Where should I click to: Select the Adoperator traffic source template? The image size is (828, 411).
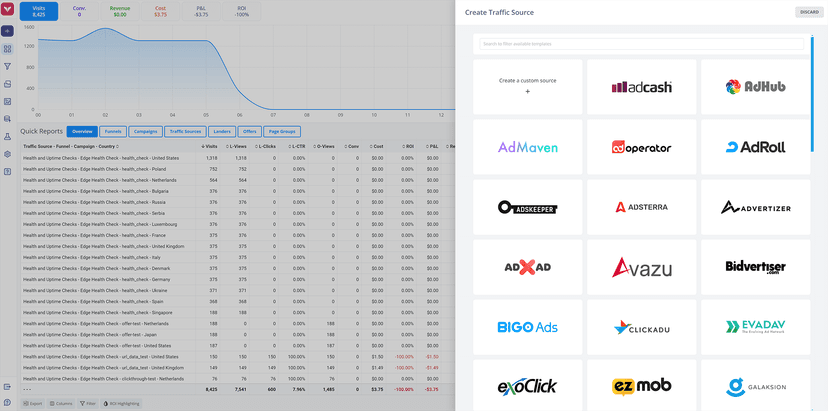click(642, 147)
